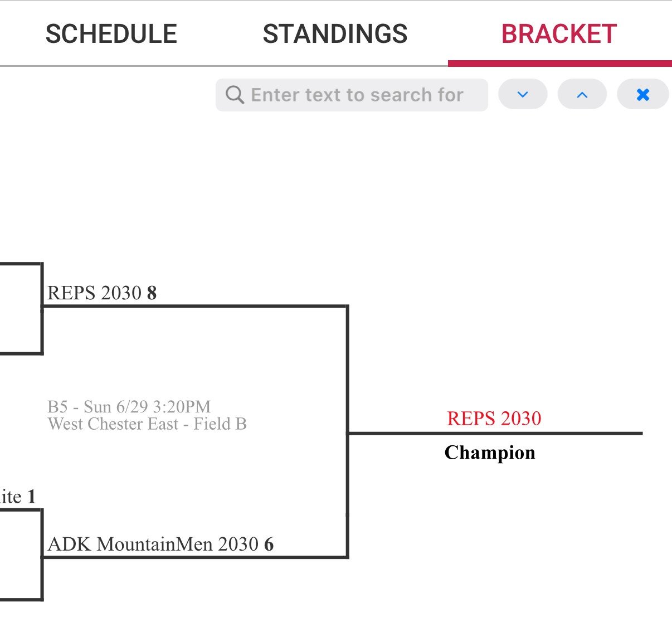Click the red underline beneath BRACKET

pyautogui.click(x=559, y=64)
